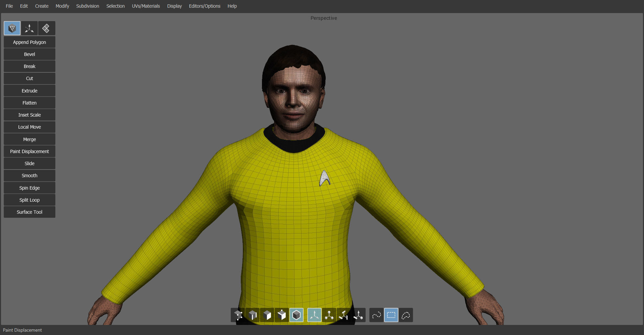Open the UV checker tiles tools tab icon

point(47,28)
